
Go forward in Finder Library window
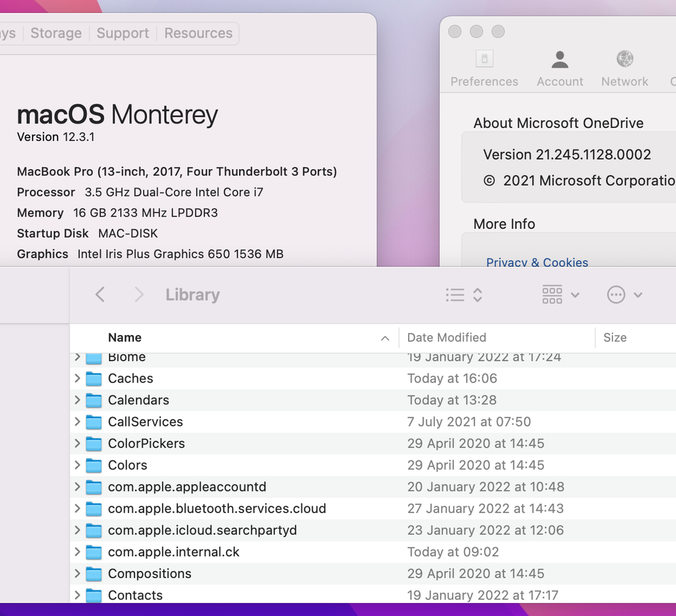tap(139, 294)
